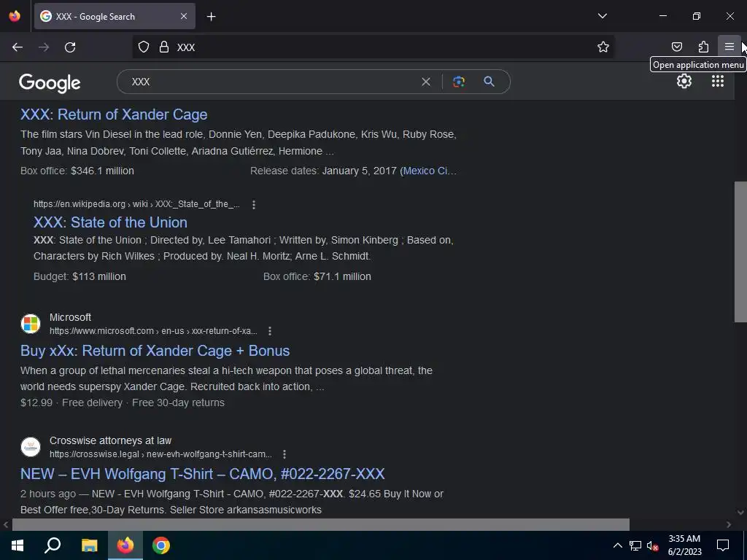Open the Windows Start menu
The height and width of the screenshot is (560, 747).
(18, 545)
